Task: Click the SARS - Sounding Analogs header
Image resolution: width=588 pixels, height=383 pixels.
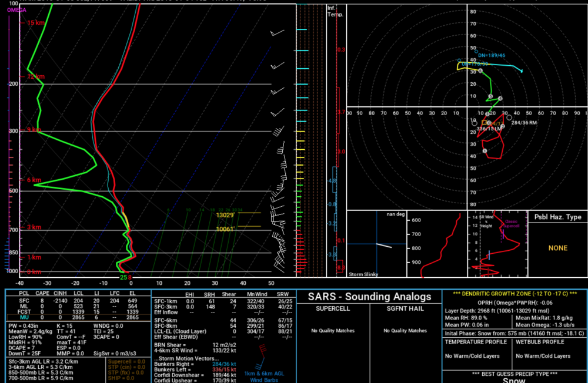Action: click(369, 297)
